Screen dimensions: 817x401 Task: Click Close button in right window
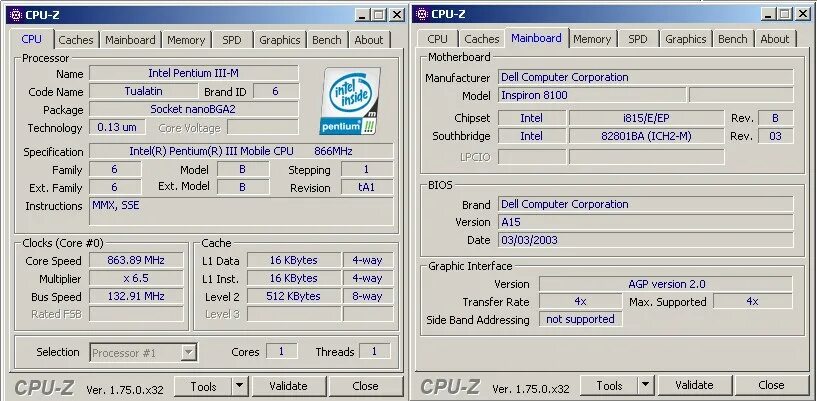(772, 385)
